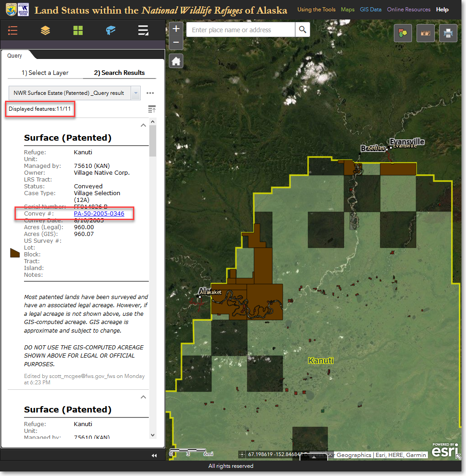
Task: Open conveyance link PA-50-2005-0346
Action: click(x=99, y=213)
